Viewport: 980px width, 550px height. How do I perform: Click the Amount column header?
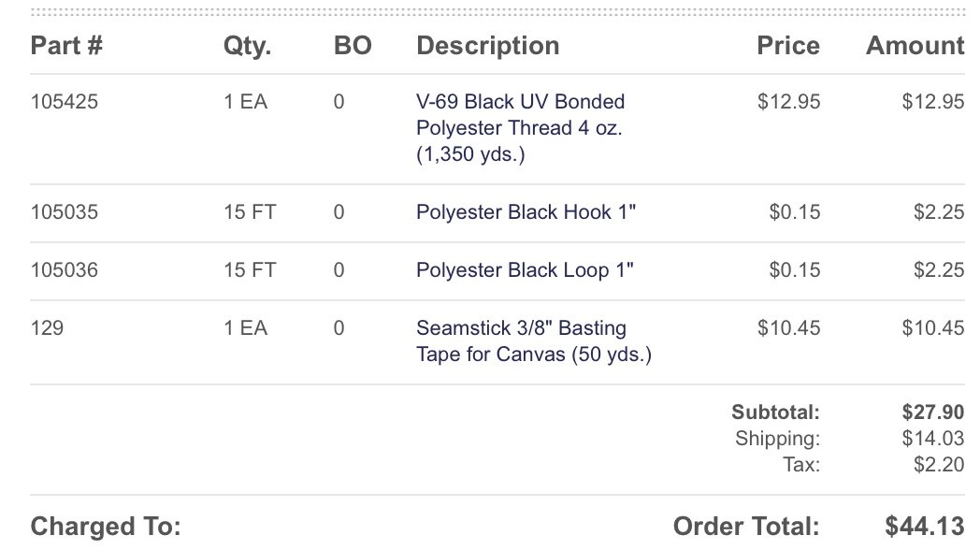pyautogui.click(x=915, y=46)
